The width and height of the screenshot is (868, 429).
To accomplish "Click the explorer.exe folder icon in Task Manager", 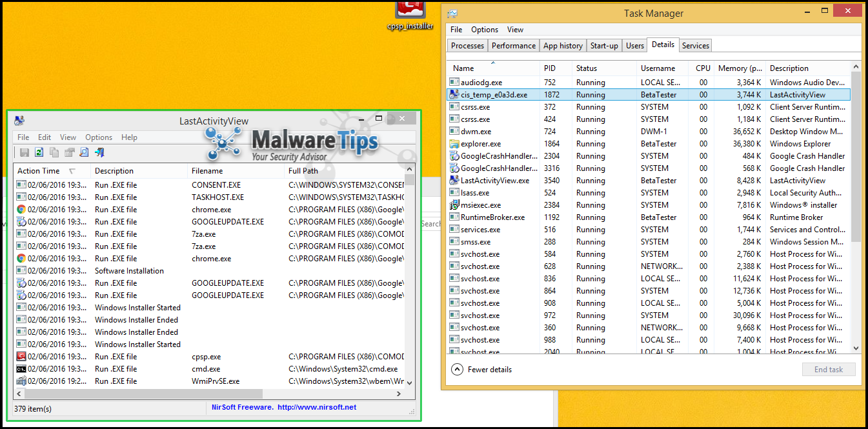I will [x=454, y=144].
